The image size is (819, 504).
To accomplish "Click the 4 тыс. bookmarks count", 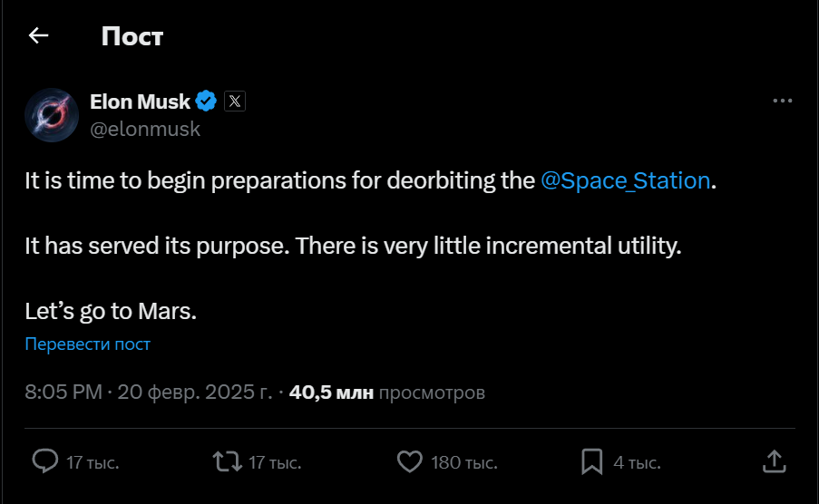I will pyautogui.click(x=637, y=462).
